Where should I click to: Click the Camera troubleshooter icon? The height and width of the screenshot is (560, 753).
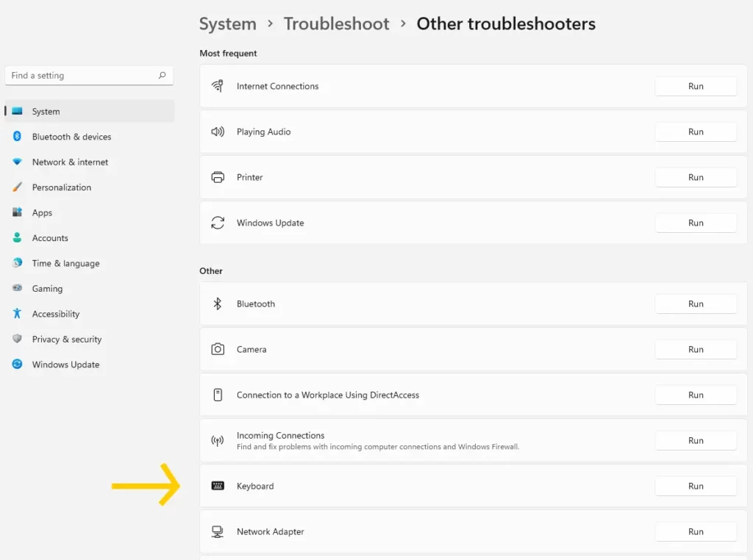(218, 349)
